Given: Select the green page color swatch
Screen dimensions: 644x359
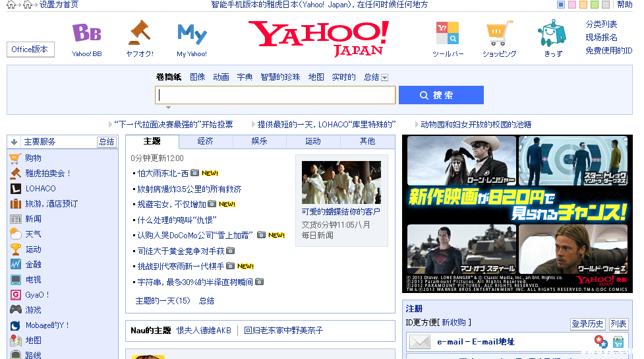Looking at the screenshot, I should 595,5.
